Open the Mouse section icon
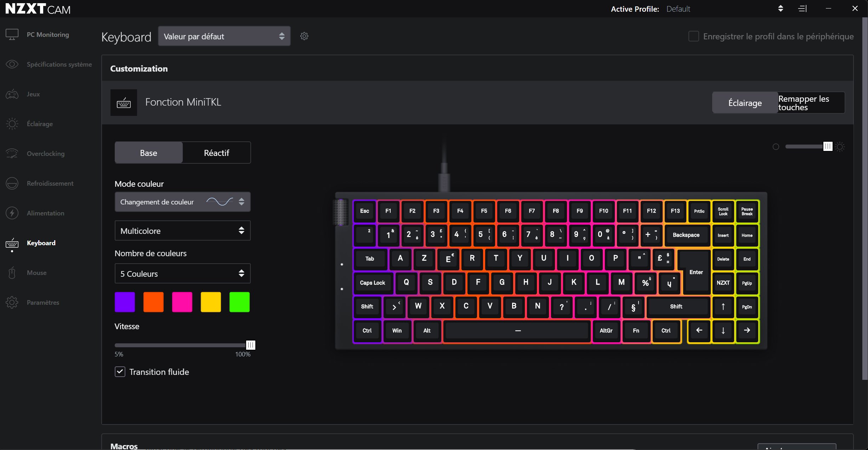This screenshot has width=868, height=450. 12,273
